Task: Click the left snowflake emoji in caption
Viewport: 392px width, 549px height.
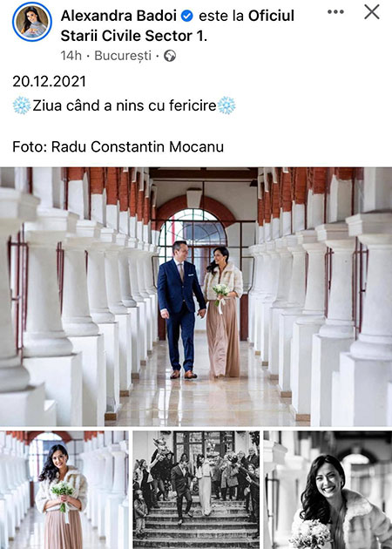Action: point(22,105)
